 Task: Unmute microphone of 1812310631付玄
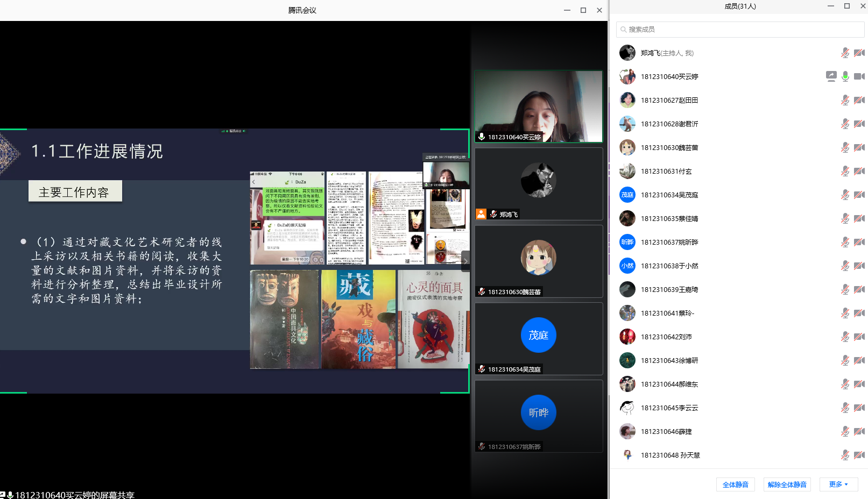[x=845, y=171]
